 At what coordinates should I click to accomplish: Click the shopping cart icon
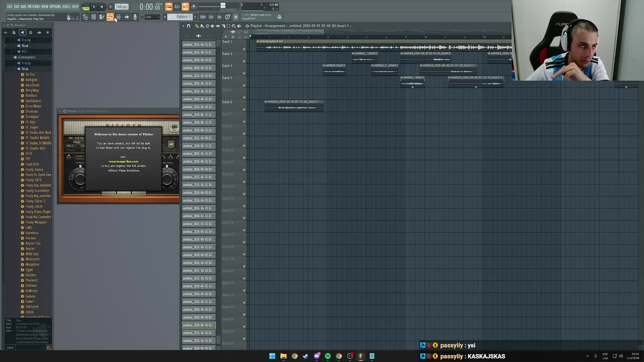pos(235,17)
